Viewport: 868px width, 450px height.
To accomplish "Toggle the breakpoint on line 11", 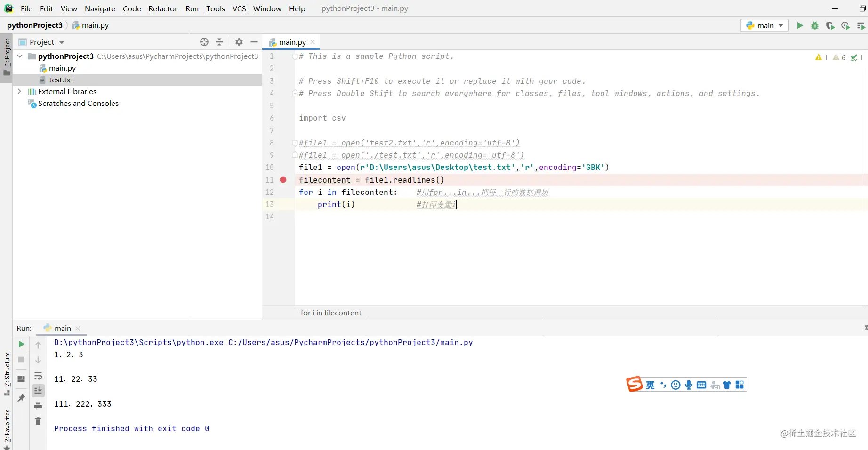I will 283,179.
